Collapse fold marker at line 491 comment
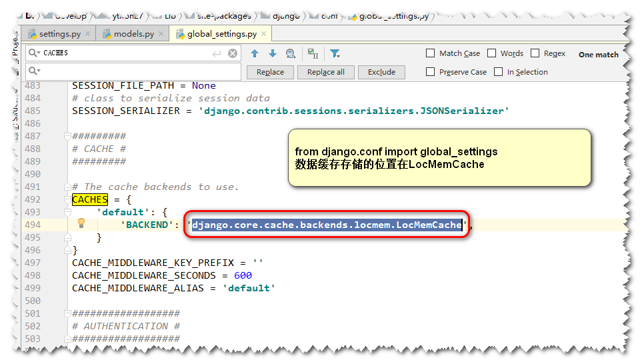This screenshot has width=642, height=364. point(67,187)
